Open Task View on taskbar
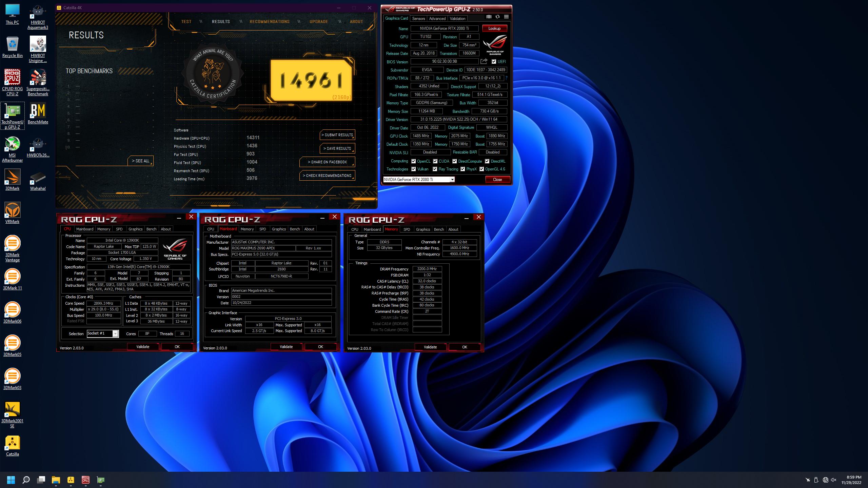The image size is (868, 488). point(41,480)
